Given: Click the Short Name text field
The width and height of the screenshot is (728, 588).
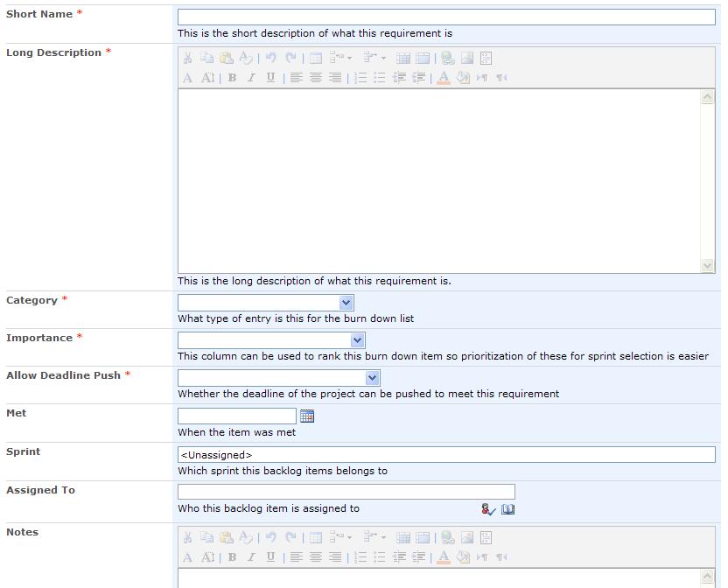Looking at the screenshot, I should point(446,17).
